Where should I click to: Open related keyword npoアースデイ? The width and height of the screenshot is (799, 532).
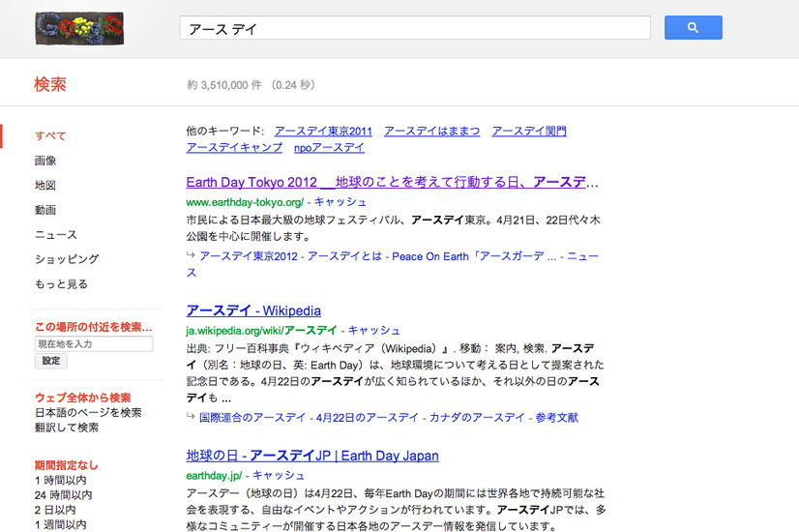click(329, 147)
